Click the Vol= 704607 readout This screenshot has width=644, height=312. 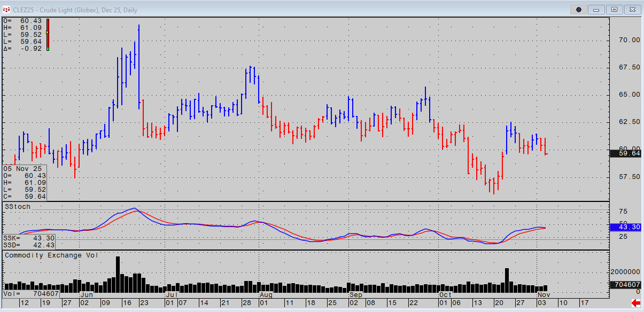click(30, 294)
